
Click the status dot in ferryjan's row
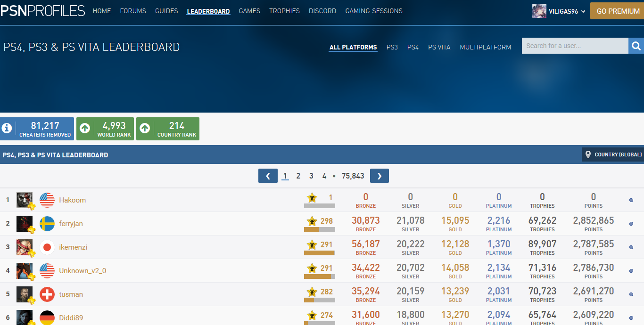pyautogui.click(x=631, y=224)
